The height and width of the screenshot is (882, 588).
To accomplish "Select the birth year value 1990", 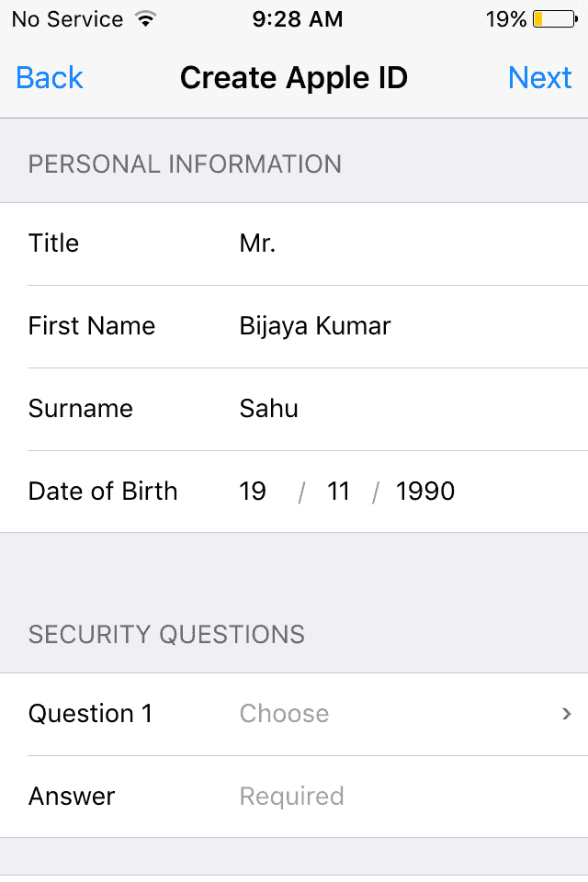I will [x=425, y=491].
